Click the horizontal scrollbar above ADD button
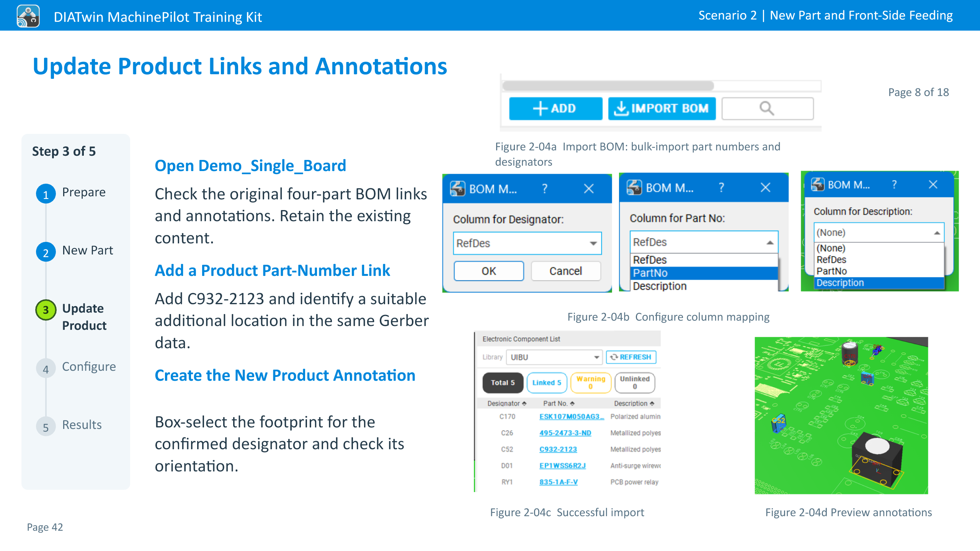This screenshot has height=551, width=980. [x=608, y=86]
